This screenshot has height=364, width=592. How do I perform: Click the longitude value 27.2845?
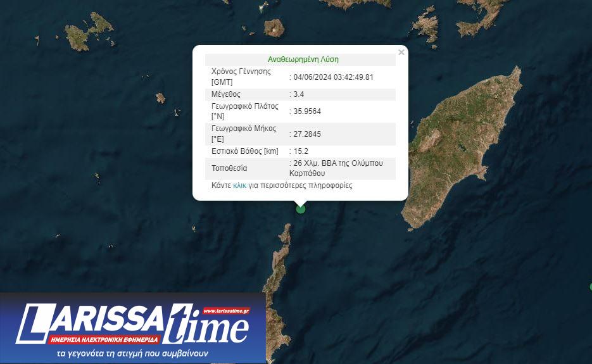307,134
